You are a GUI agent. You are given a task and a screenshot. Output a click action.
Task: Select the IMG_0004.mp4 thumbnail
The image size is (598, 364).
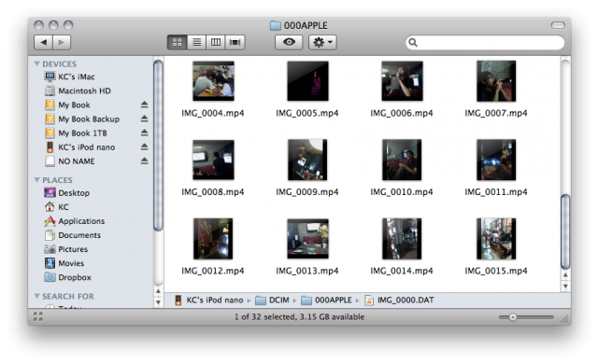(x=213, y=81)
